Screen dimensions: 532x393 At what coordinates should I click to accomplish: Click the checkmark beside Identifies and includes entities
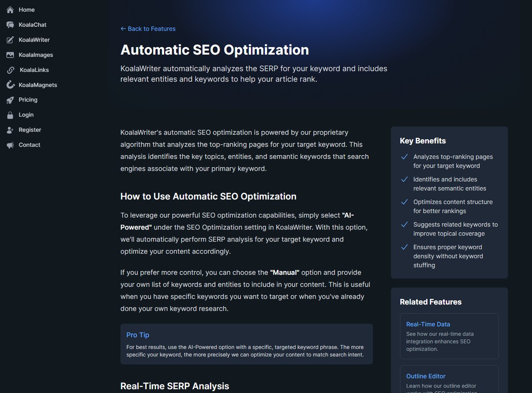pyautogui.click(x=404, y=179)
